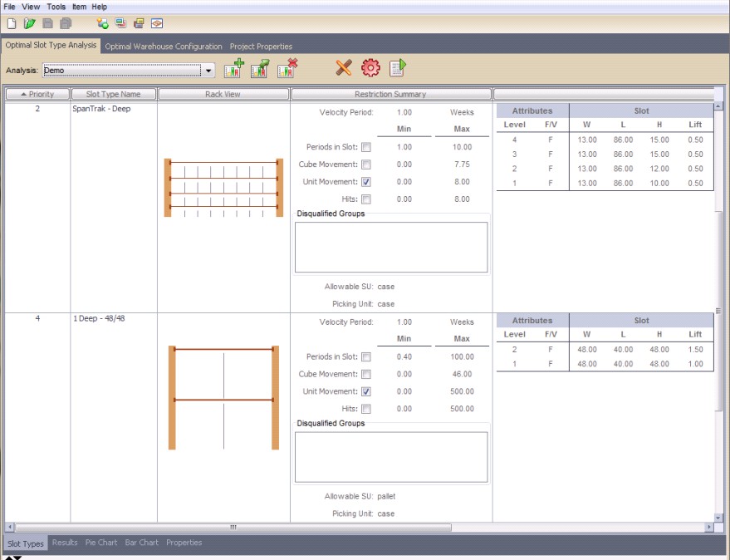Uncheck Unit Movement for 1 Deep - 48/48
The image size is (730, 560).
tap(366, 391)
